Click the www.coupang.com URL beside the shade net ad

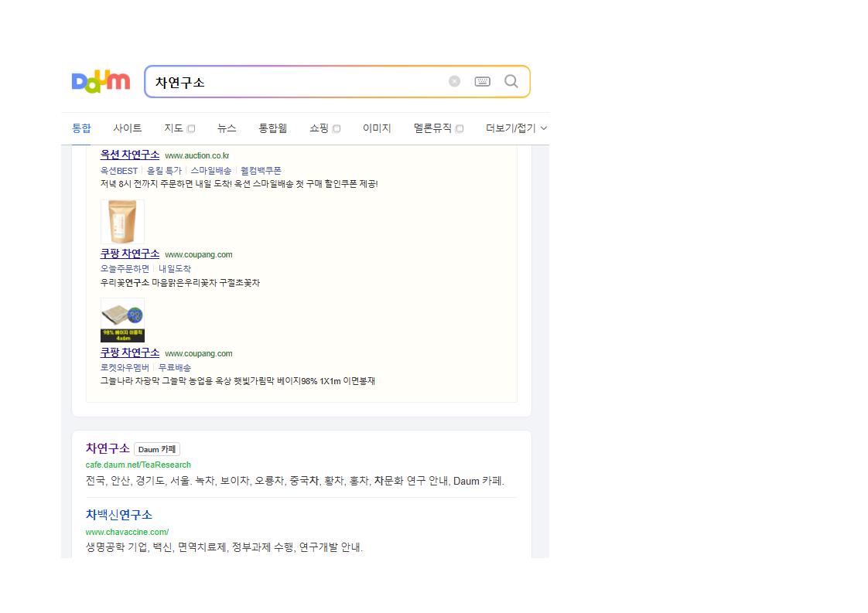pyautogui.click(x=199, y=353)
